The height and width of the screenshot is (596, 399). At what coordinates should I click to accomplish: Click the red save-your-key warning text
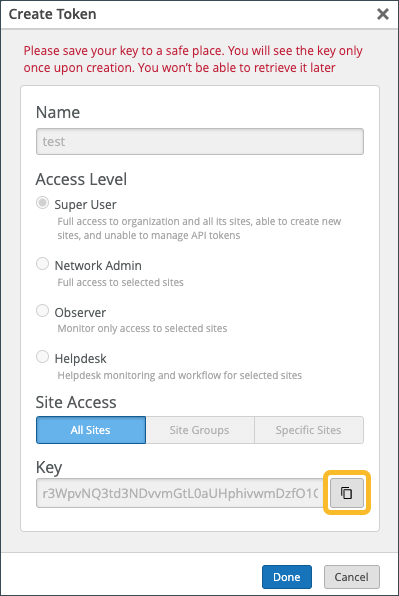(x=193, y=59)
